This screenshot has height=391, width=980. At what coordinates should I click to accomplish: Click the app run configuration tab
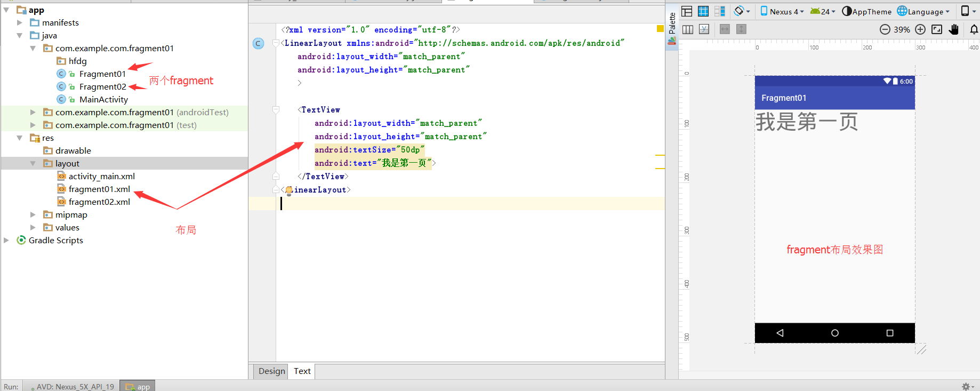pos(138,386)
